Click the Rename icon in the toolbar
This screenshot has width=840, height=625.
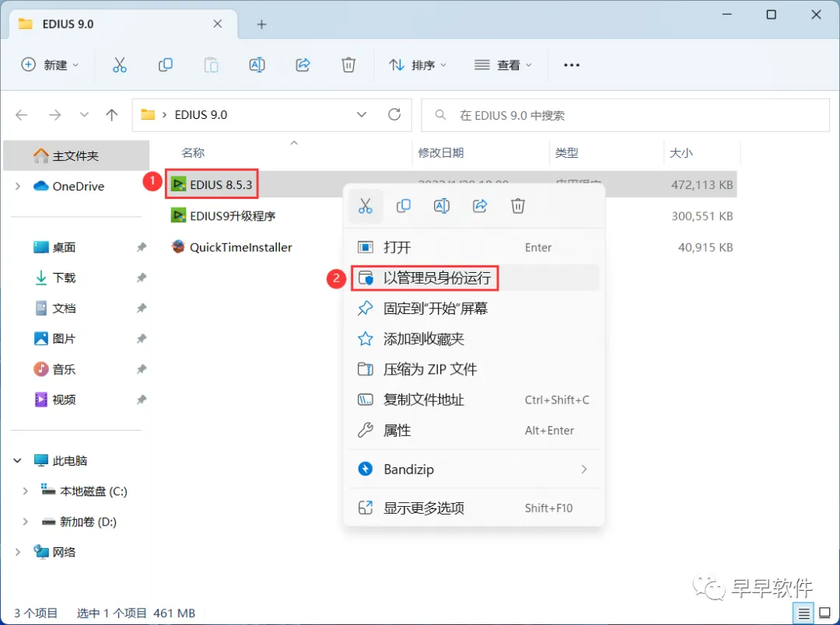[257, 65]
